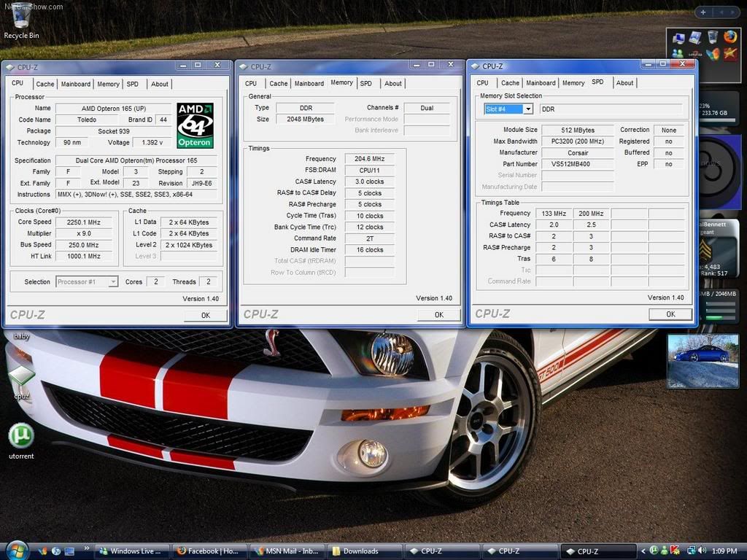Viewport: 747px width, 560px height.
Task: Launch the uTorrent desktop shortcut
Action: pyautogui.click(x=22, y=437)
